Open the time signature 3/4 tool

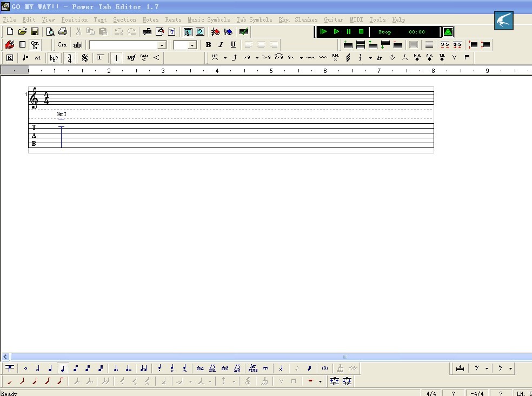[69, 58]
